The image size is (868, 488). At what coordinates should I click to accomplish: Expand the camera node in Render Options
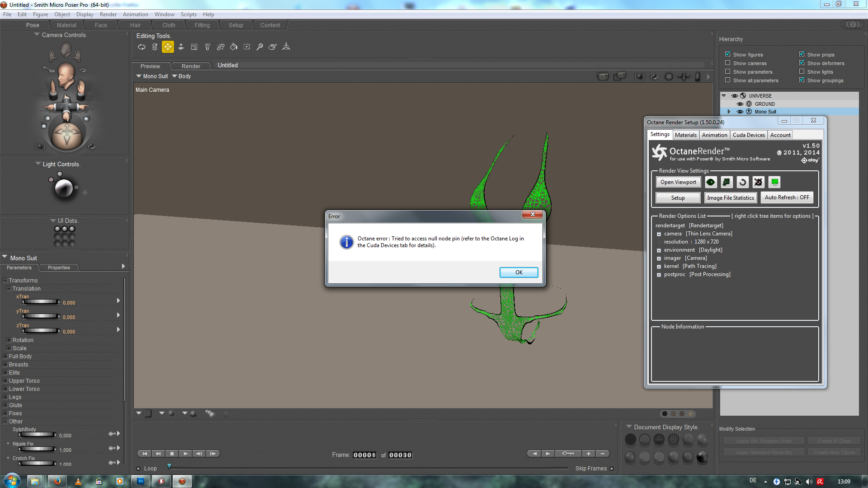659,234
